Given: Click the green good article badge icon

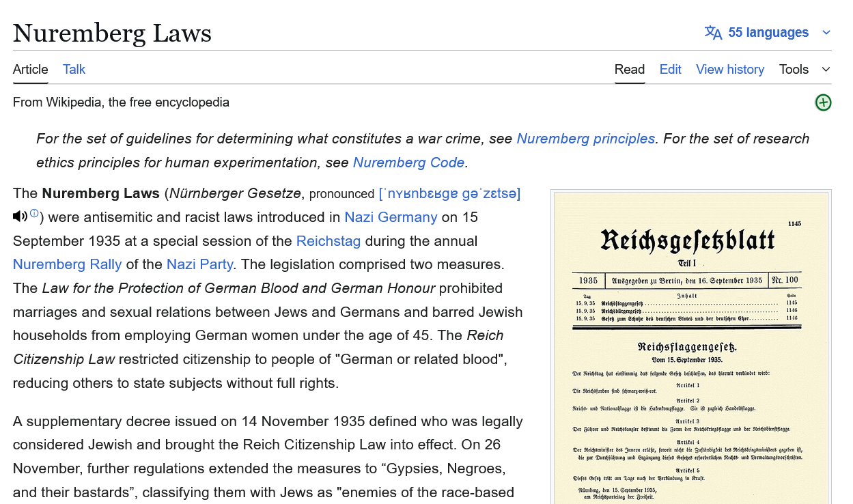Looking at the screenshot, I should click(x=823, y=102).
